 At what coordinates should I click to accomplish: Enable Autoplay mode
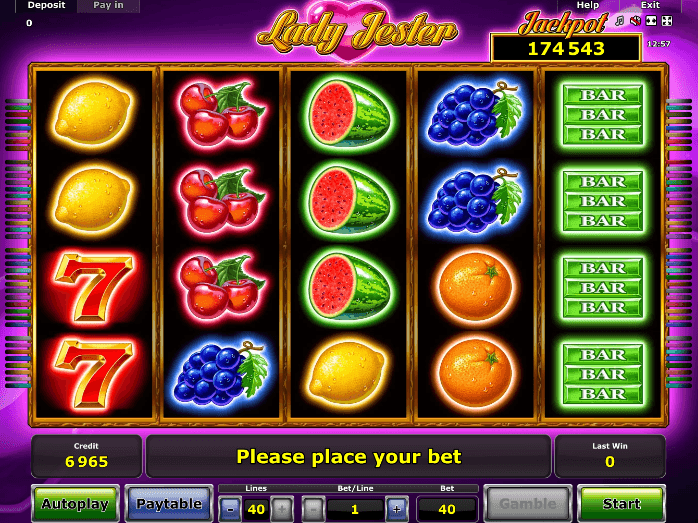pos(75,504)
